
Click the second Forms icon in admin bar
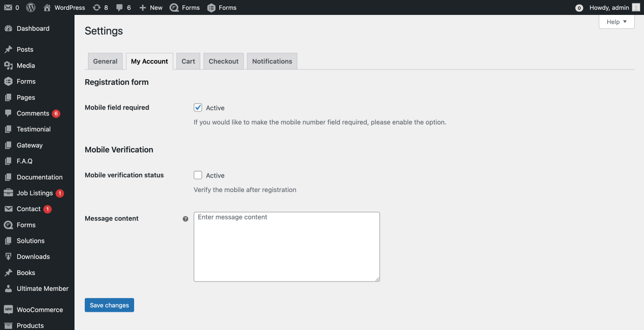point(211,7)
